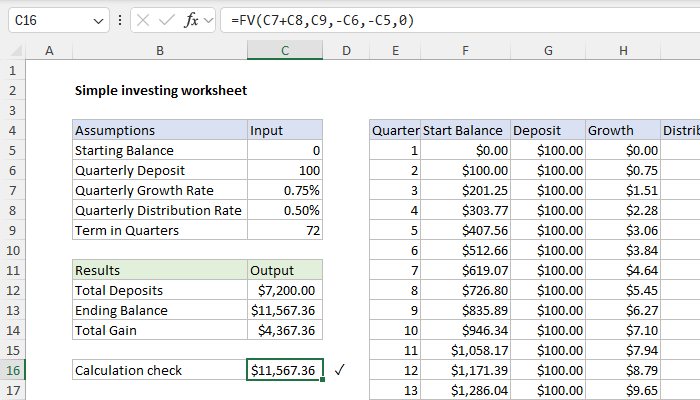The image size is (700, 400).
Task: Click the $1,286.04 start balance cell
Action: click(x=465, y=390)
